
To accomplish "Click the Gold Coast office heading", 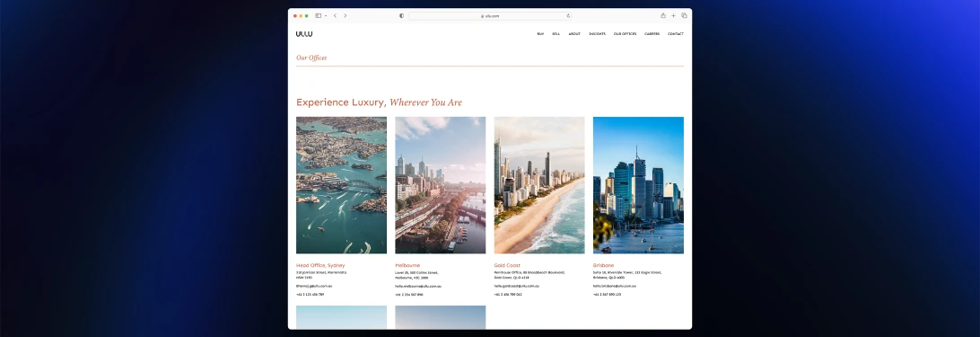I will pyautogui.click(x=507, y=266).
